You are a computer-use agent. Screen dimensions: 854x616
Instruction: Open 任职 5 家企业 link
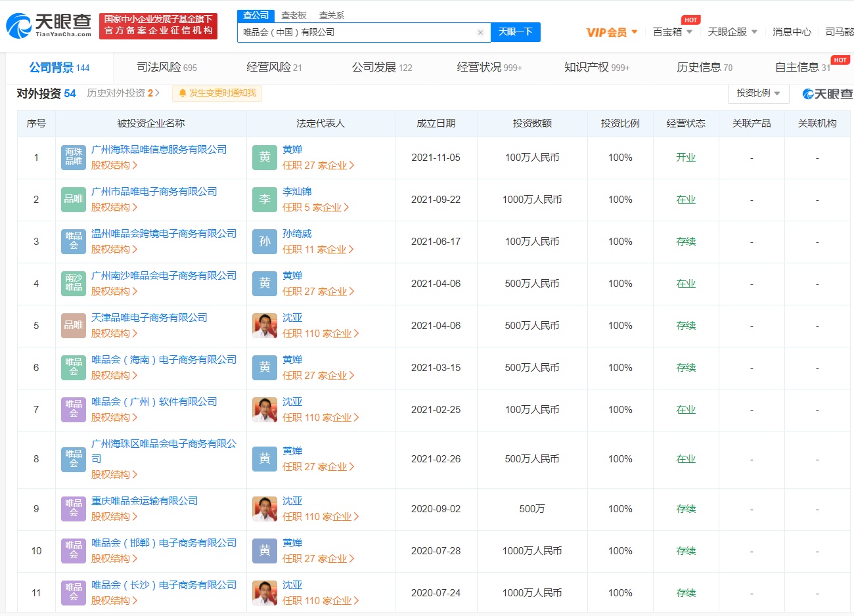315,208
